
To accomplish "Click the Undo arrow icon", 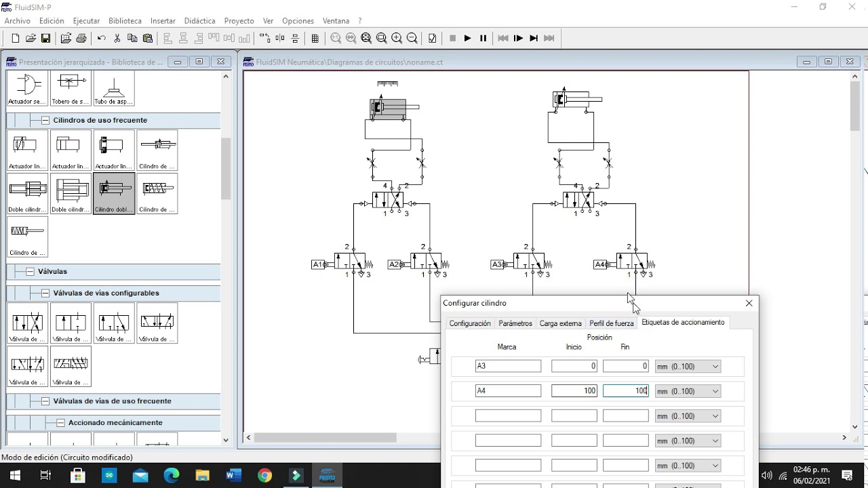I will [x=102, y=39].
